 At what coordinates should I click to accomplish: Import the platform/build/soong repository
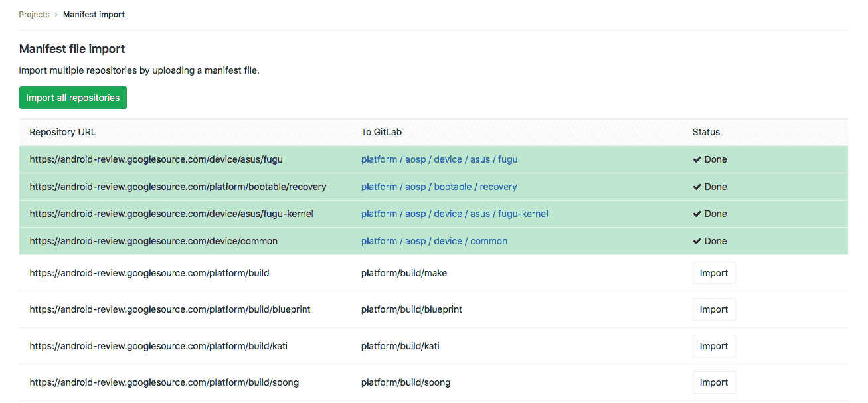(714, 382)
